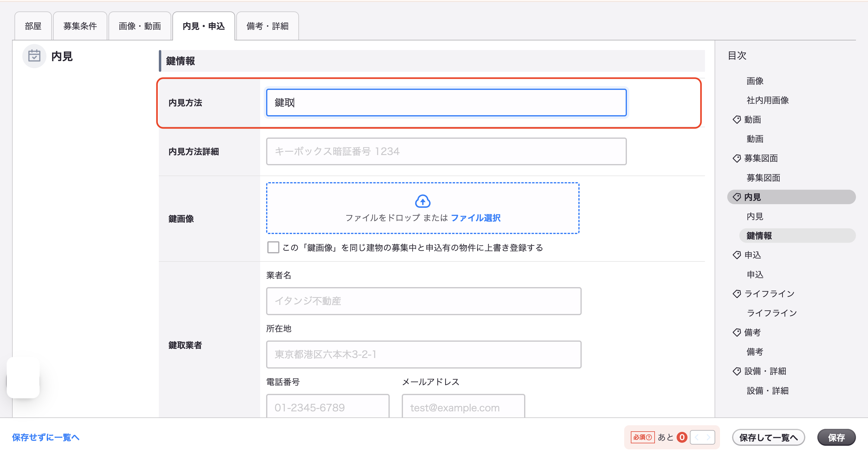Click the 保存 button
The width and height of the screenshot is (868, 456).
coord(836,437)
